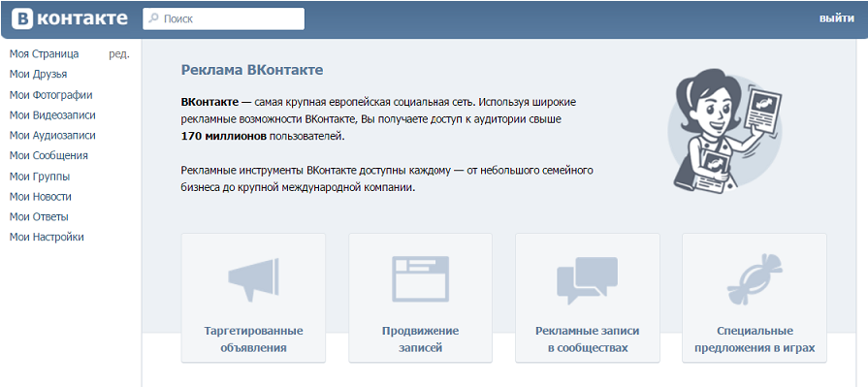Open Мои Аудиозаписи in sidebar
Viewport: 868px width, 387px height.
tap(52, 135)
